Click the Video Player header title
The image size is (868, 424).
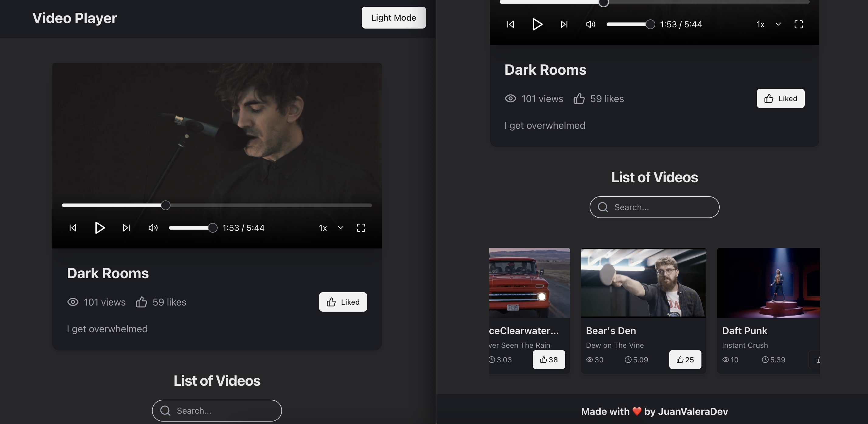74,18
